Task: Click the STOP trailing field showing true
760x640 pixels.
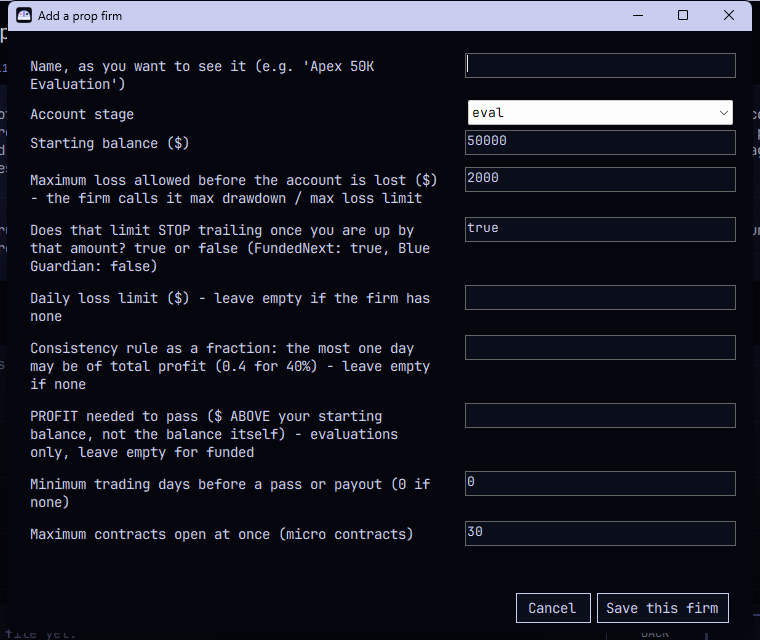Action: coord(600,229)
